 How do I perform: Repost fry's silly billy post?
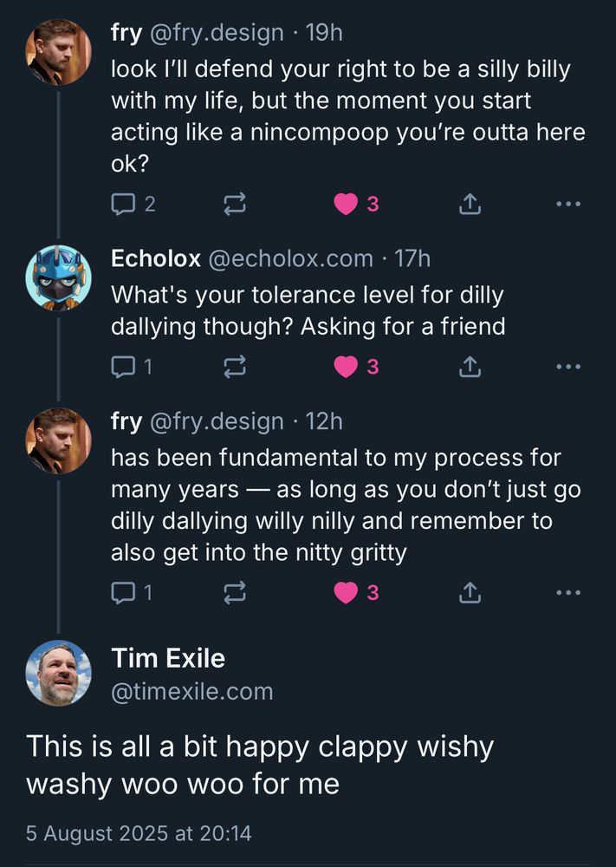coord(235,204)
